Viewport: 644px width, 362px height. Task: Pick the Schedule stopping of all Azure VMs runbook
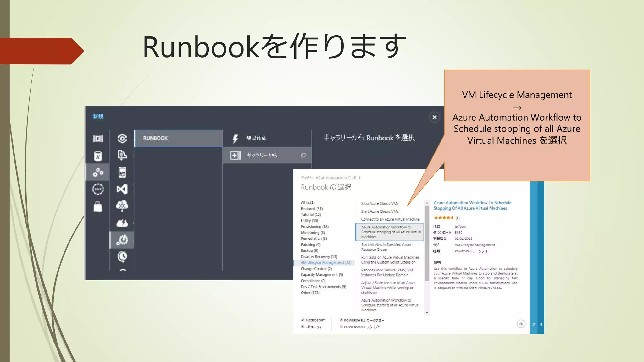tap(390, 232)
